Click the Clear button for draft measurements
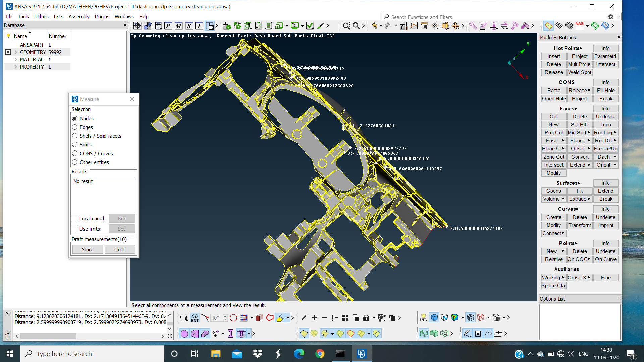The height and width of the screenshot is (362, 644). (119, 249)
